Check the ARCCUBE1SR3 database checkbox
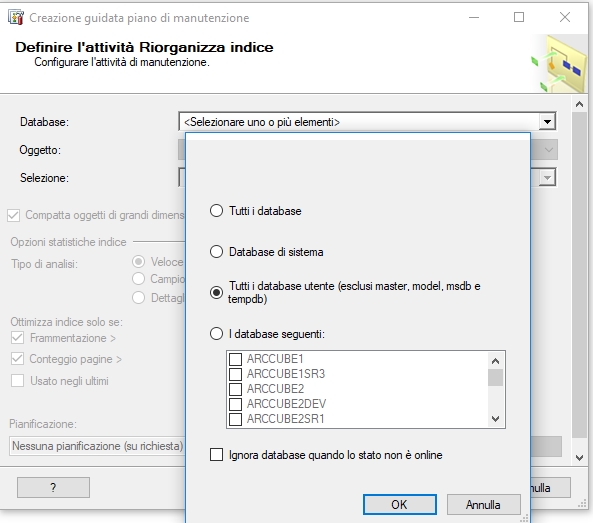Image resolution: width=593 pixels, height=523 pixels. (x=236, y=374)
